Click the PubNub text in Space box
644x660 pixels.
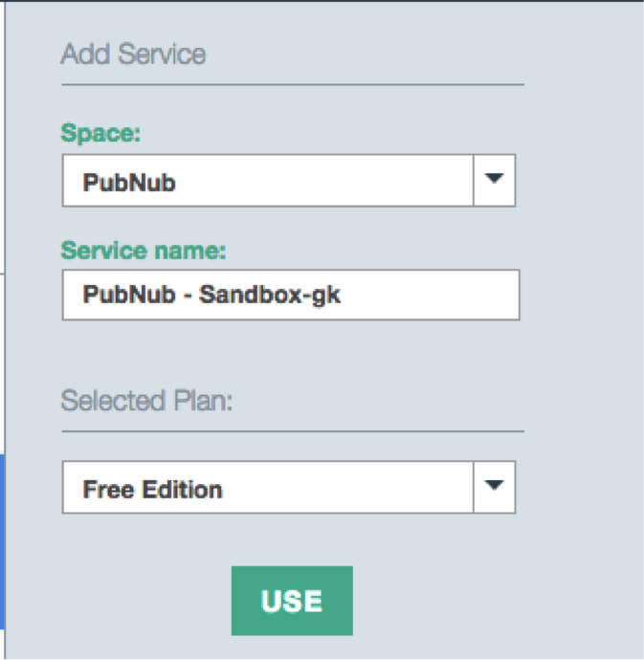click(x=129, y=182)
